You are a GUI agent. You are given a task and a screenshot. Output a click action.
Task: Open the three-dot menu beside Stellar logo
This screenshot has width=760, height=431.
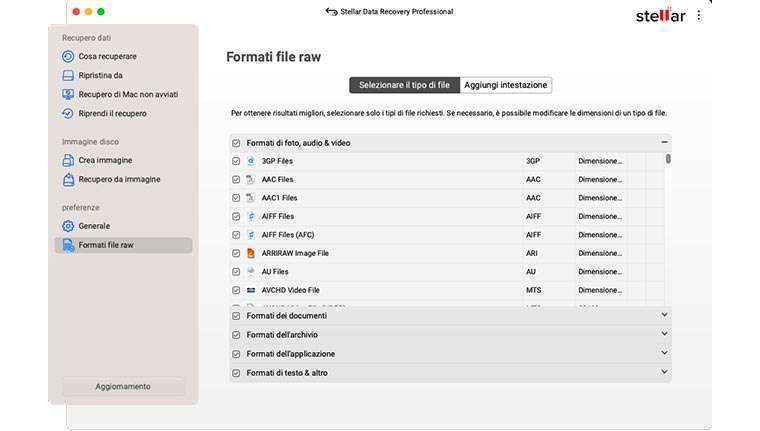(698, 16)
